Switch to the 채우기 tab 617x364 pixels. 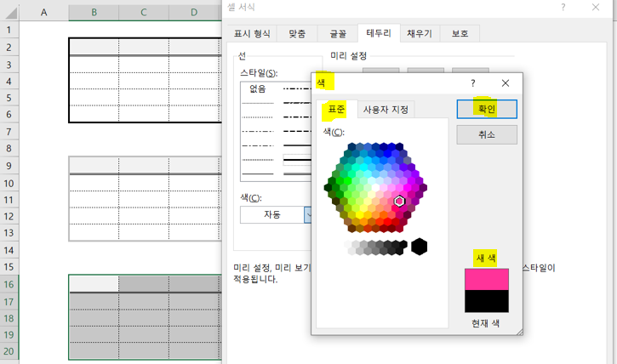click(x=420, y=34)
